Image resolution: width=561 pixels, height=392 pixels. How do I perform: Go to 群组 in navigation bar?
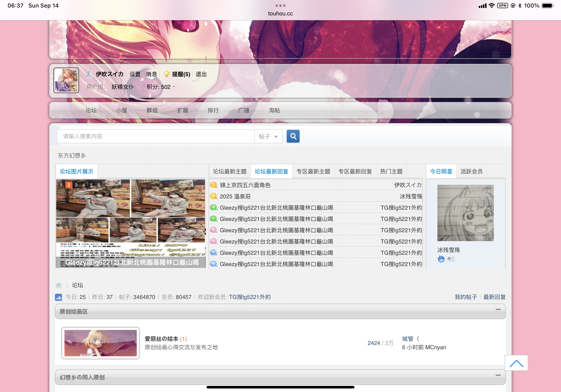pos(152,110)
